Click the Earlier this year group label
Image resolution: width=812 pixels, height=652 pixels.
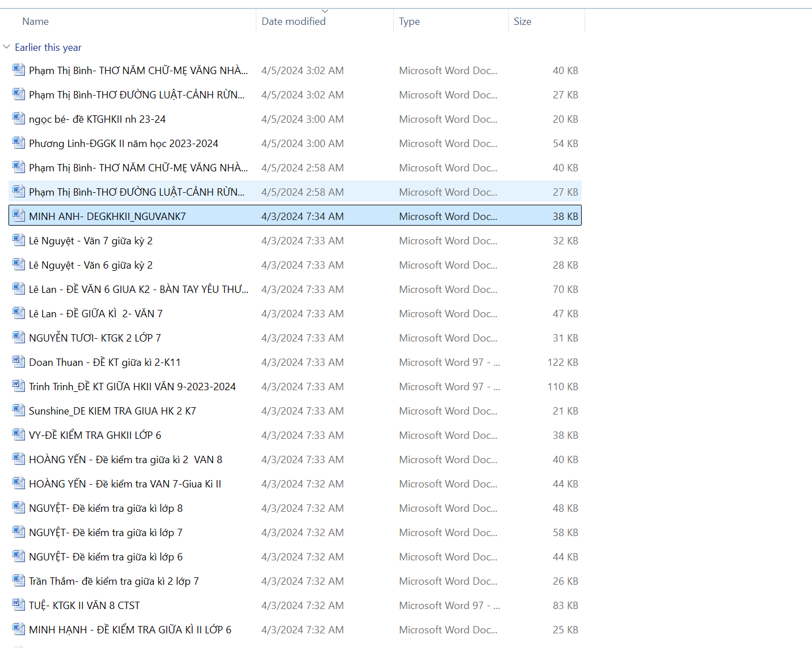click(48, 48)
